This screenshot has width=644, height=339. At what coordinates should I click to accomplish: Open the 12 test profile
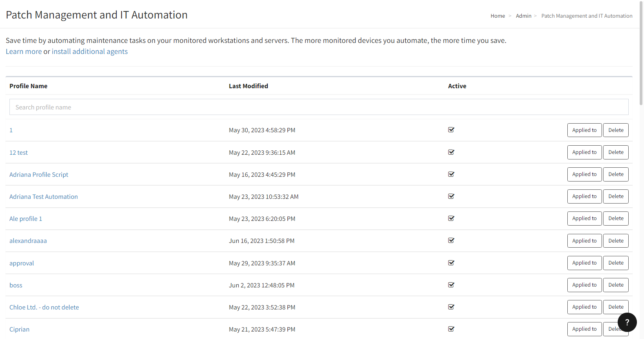point(18,152)
